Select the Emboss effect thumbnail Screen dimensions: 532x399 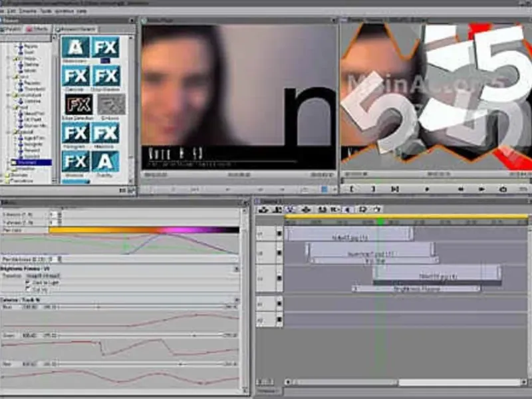111,104
